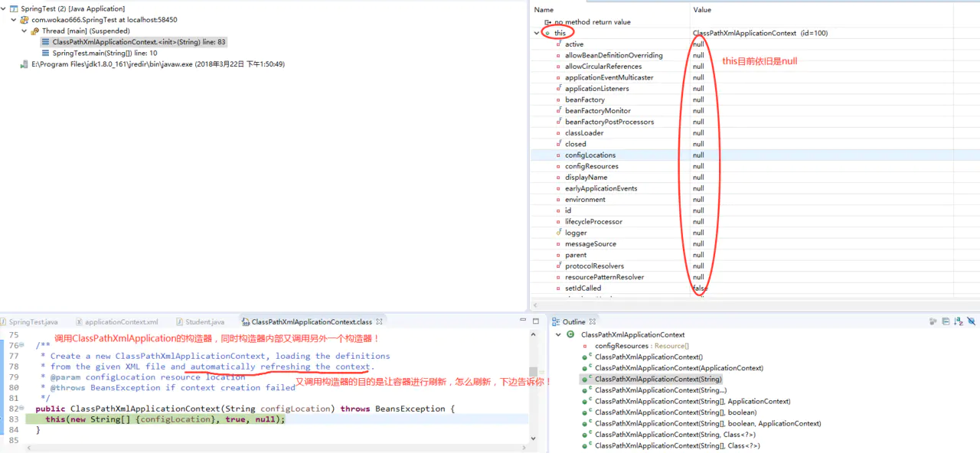
Task: Click the javaw.exe process icon
Action: click(24, 64)
